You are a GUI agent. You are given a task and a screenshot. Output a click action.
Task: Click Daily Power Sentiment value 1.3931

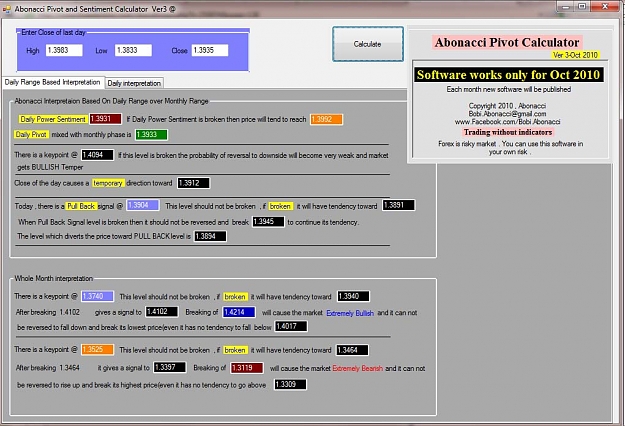(105, 119)
